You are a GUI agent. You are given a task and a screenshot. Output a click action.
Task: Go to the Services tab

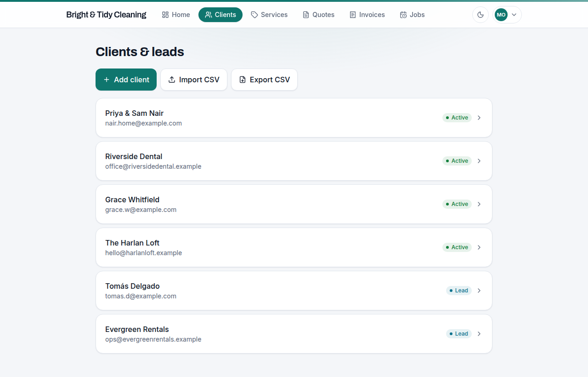(269, 15)
